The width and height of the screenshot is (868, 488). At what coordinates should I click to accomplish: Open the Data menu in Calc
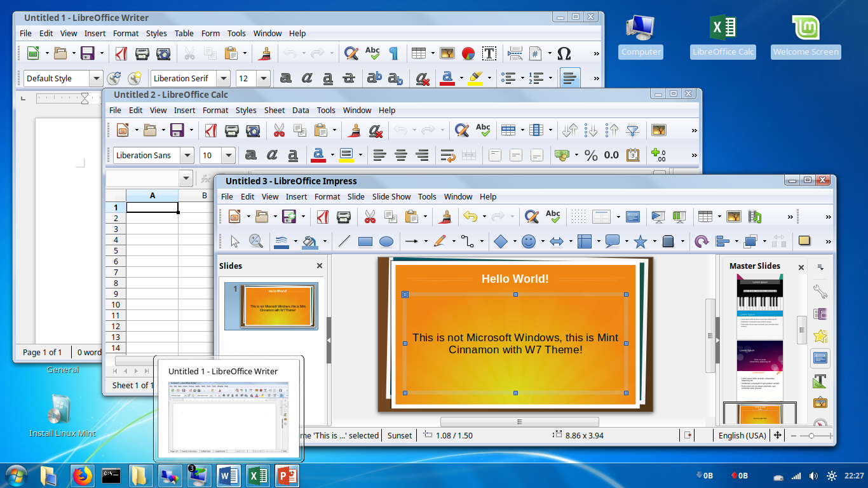[x=301, y=110]
